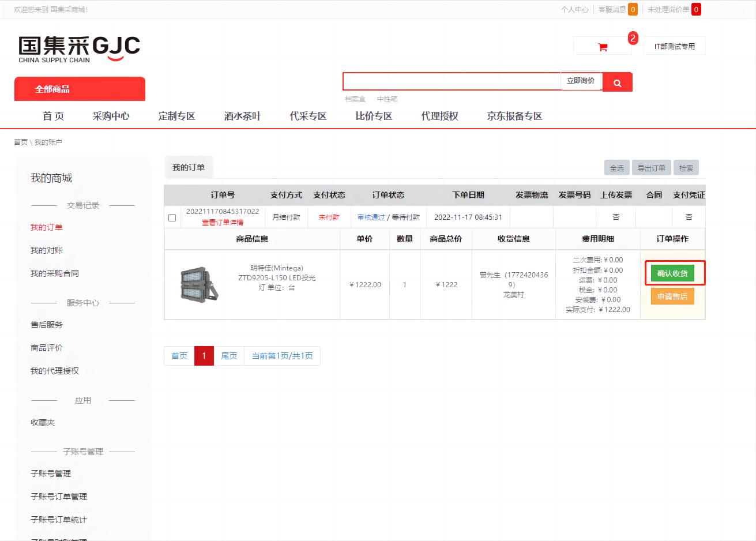The width and height of the screenshot is (756, 541).
Task: Click the GJC China Supply Chain logo
Action: pyautogui.click(x=79, y=48)
